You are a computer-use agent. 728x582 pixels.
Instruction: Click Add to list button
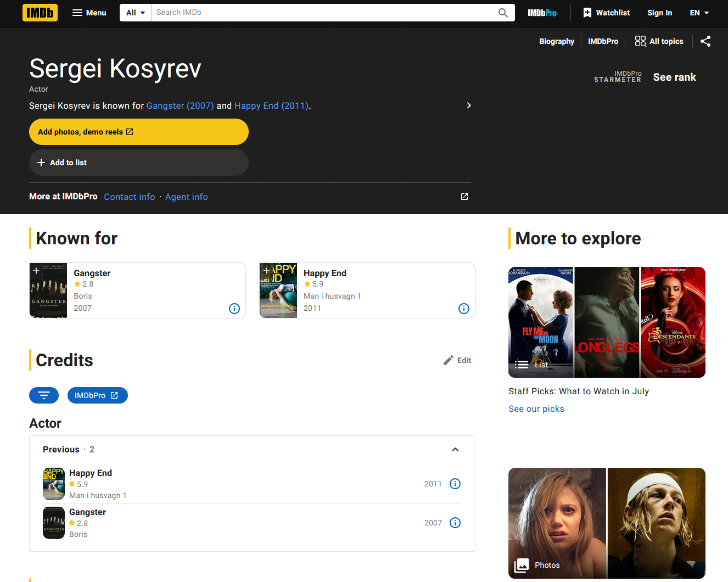tap(139, 163)
